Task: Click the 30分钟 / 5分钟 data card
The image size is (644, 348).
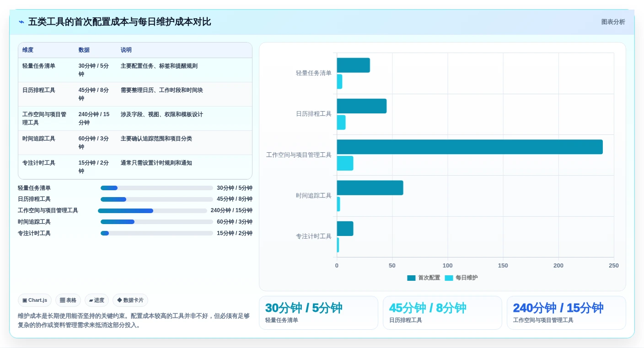Action: coord(318,313)
